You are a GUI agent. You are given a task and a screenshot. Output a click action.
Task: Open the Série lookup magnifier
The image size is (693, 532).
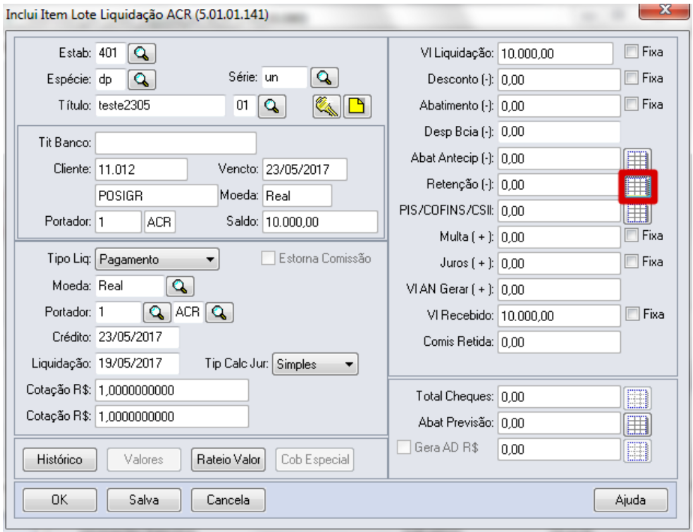(x=324, y=77)
